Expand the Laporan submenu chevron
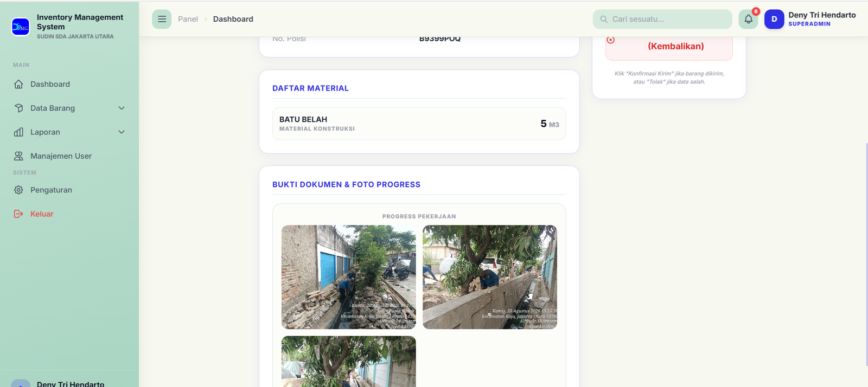This screenshot has height=387, width=868. tap(122, 132)
